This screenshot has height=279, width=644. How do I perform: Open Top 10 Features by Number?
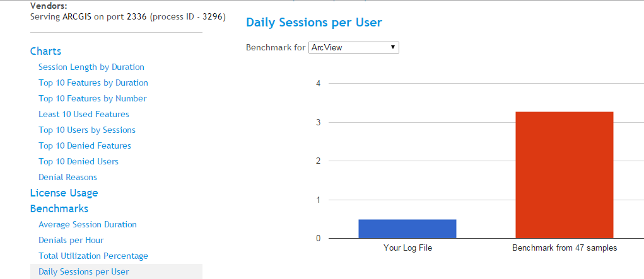tap(92, 98)
